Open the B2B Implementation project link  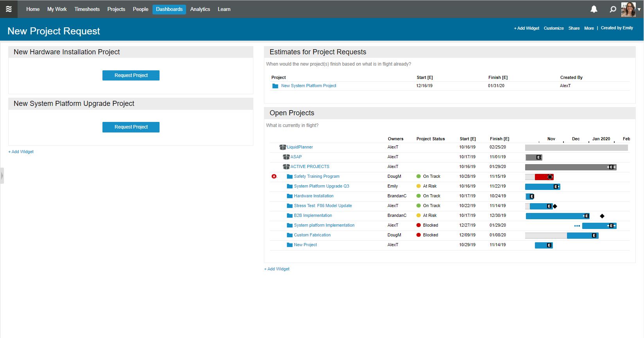pos(313,216)
